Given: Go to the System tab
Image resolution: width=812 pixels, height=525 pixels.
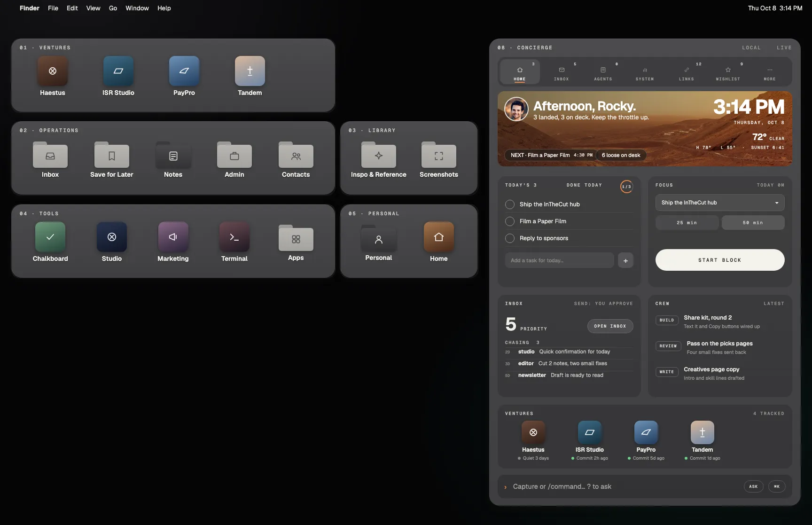Looking at the screenshot, I should pos(645,72).
